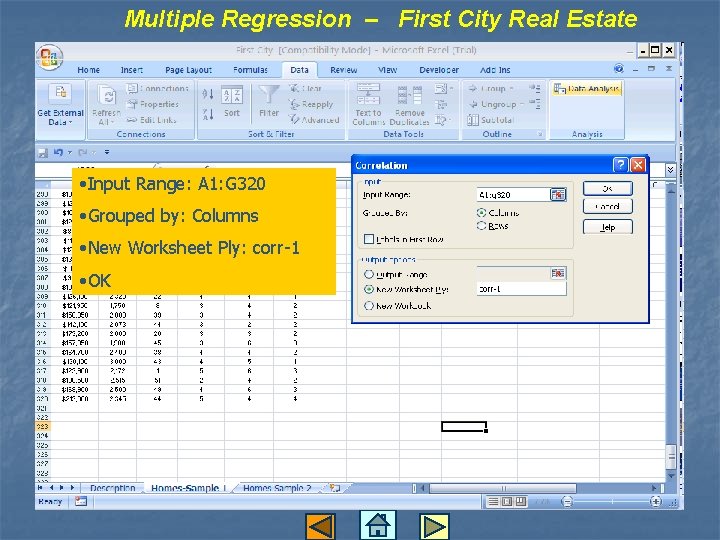The height and width of the screenshot is (540, 720).
Task: Check Labels in First Row
Action: click(369, 239)
